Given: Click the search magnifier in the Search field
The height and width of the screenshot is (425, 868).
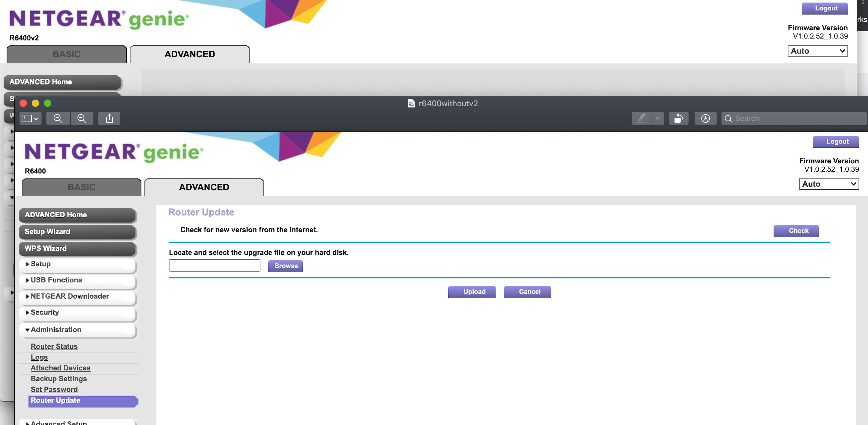Looking at the screenshot, I should 729,118.
